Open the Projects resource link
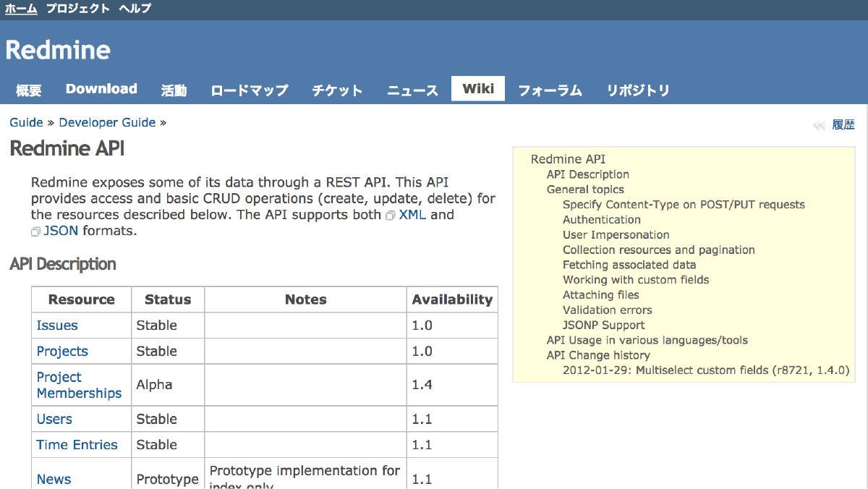The image size is (868, 489). tap(62, 352)
